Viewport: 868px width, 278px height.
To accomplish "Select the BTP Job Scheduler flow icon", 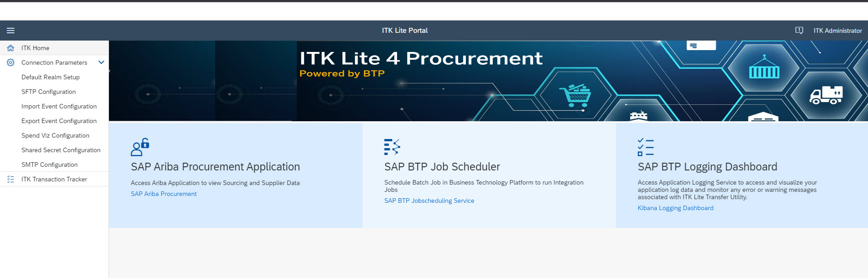I will (x=391, y=147).
